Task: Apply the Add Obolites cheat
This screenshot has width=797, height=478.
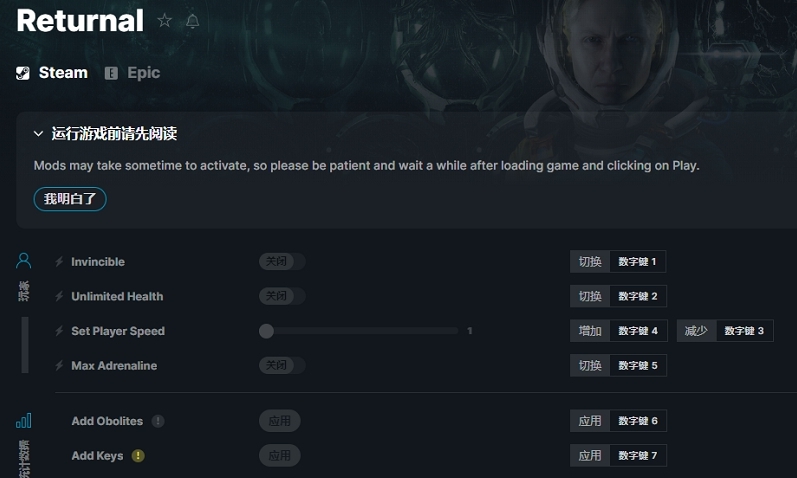Action: (x=280, y=421)
